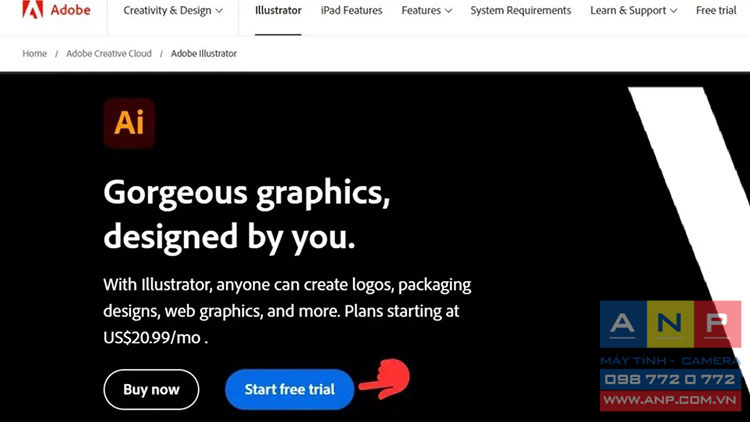Image resolution: width=750 pixels, height=422 pixels.
Task: Click the Adobe logo icon
Action: tap(33, 9)
